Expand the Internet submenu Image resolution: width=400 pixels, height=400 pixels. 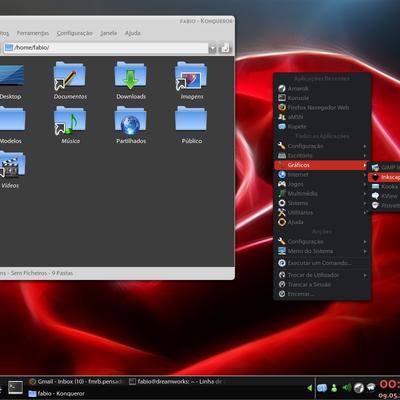pos(322,175)
